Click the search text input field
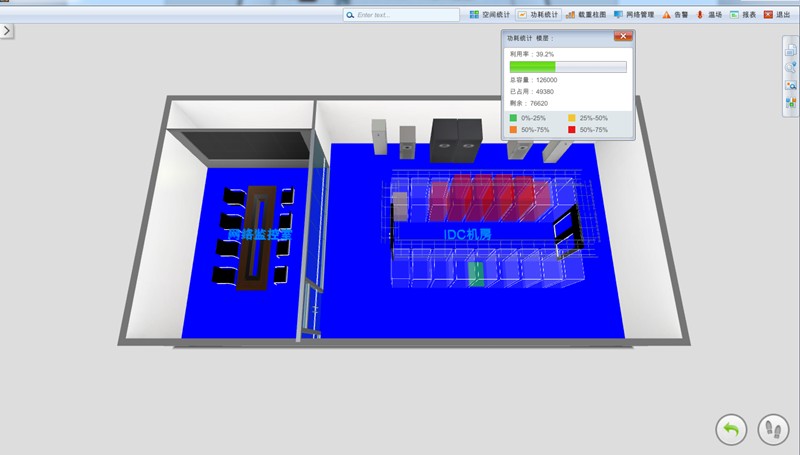Screen dimensions: 800x455 (x=400, y=15)
